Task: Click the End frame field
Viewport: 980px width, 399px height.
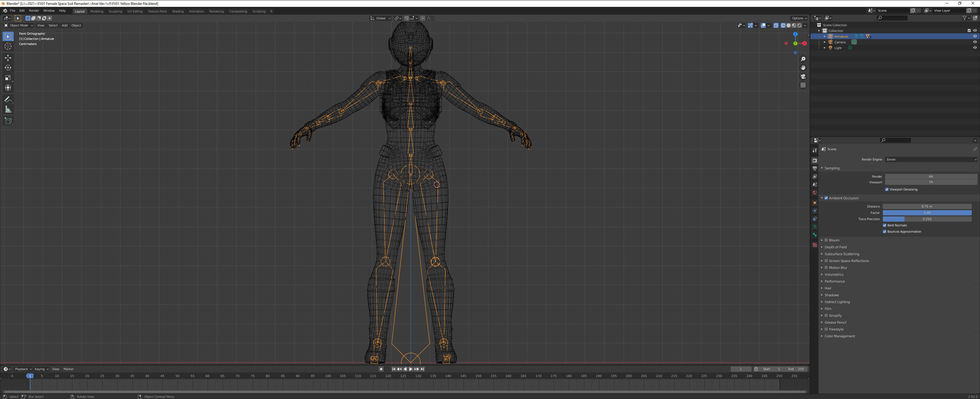Action: 797,369
